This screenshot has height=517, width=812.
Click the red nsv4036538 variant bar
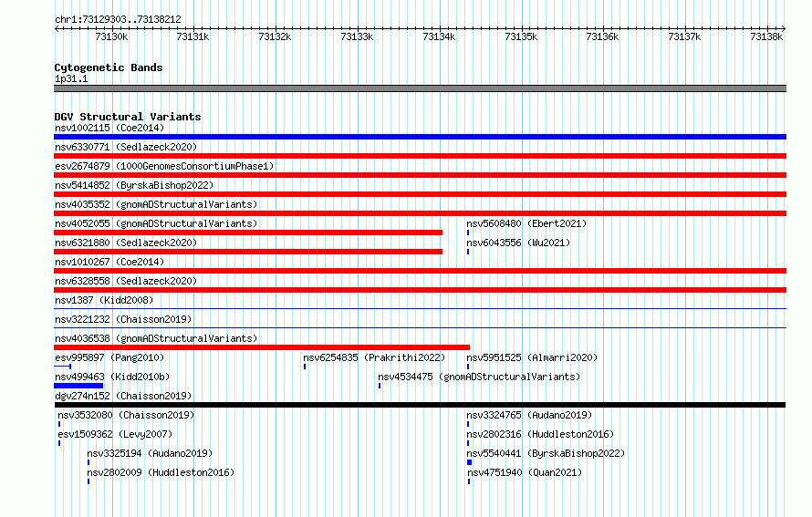[262, 347]
